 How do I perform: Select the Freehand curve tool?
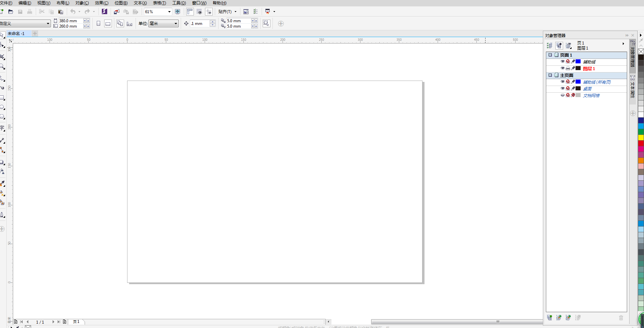pyautogui.click(x=3, y=79)
